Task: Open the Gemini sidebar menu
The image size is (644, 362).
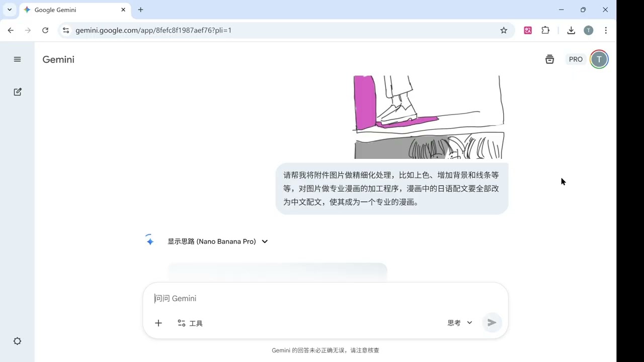Action: click(17, 59)
